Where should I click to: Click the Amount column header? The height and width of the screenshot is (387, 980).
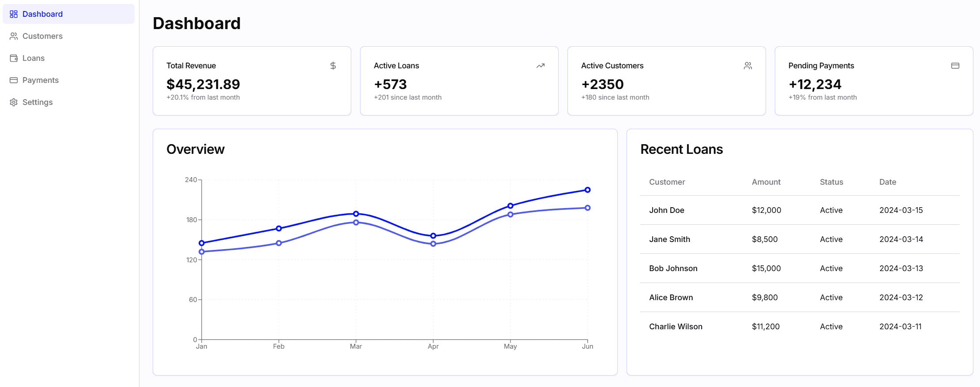point(766,182)
